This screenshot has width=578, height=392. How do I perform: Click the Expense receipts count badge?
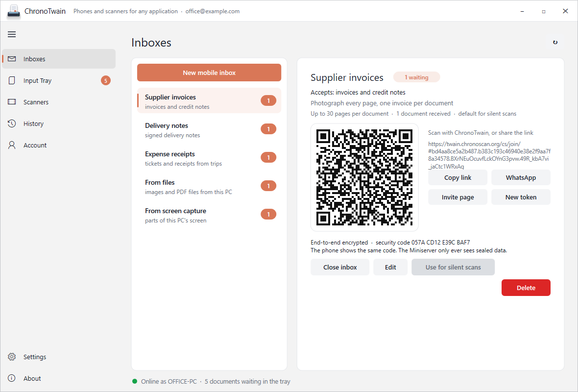click(268, 157)
